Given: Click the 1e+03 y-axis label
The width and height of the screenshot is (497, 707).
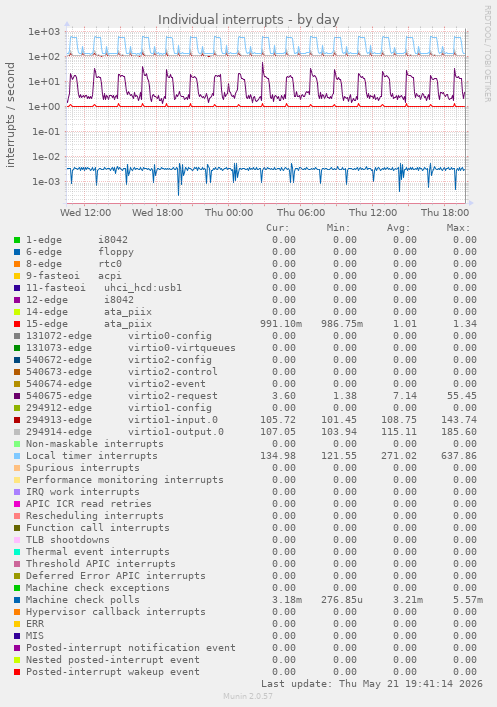Looking at the screenshot, I should pos(44,32).
